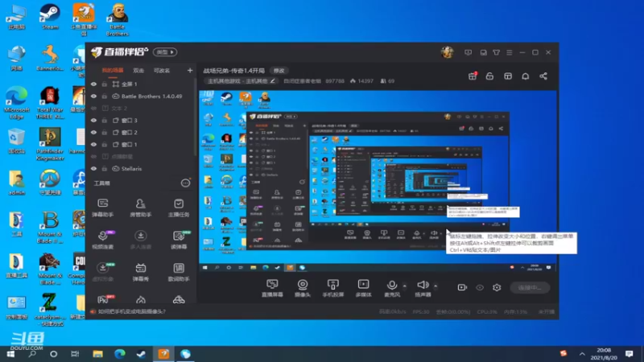The height and width of the screenshot is (362, 644).
Task: Toggle lock on Stellaris source
Action: click(105, 169)
